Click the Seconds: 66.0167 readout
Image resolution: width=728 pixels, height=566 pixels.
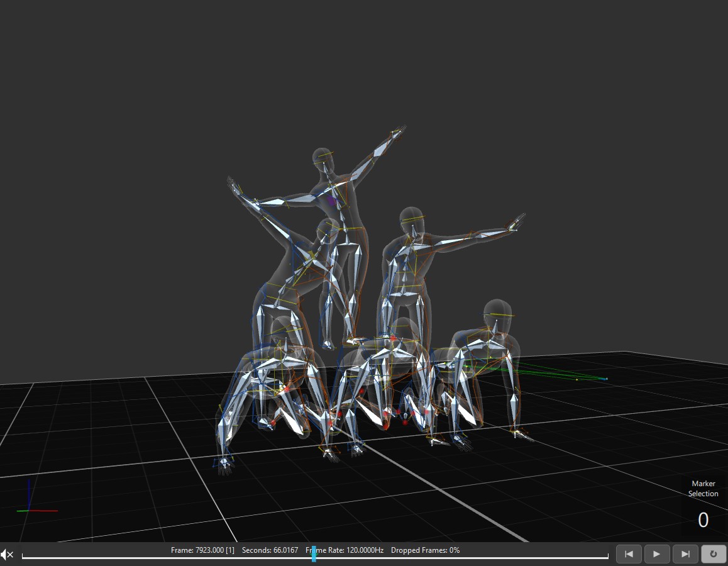click(x=270, y=550)
